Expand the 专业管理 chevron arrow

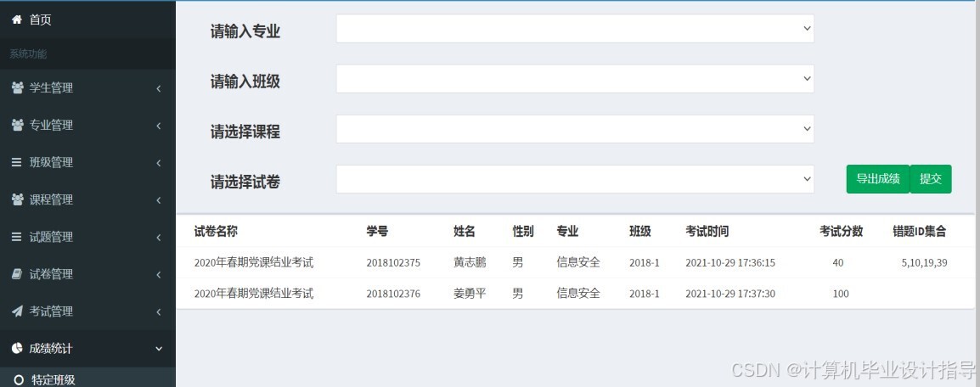pos(159,126)
